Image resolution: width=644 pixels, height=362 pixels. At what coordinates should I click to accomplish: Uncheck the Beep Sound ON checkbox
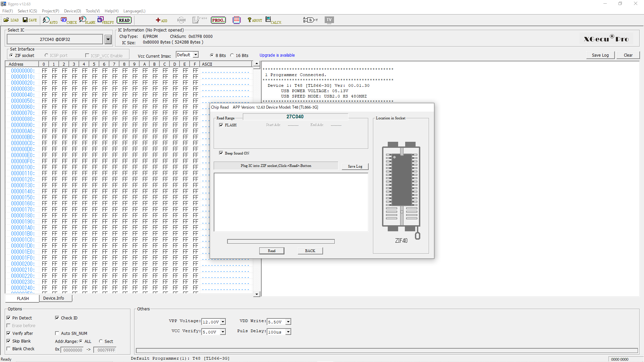[x=221, y=153]
